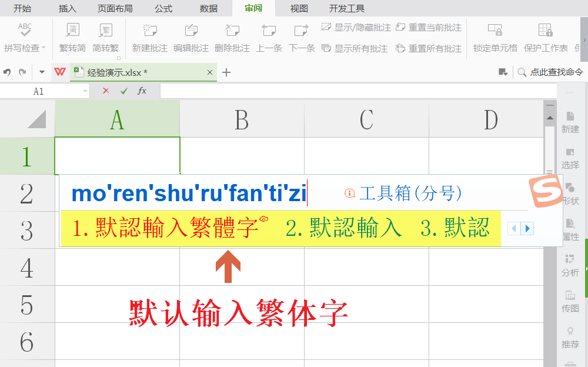The height and width of the screenshot is (367, 588).
Task: Click the Name Box showing A1
Action: coord(38,91)
